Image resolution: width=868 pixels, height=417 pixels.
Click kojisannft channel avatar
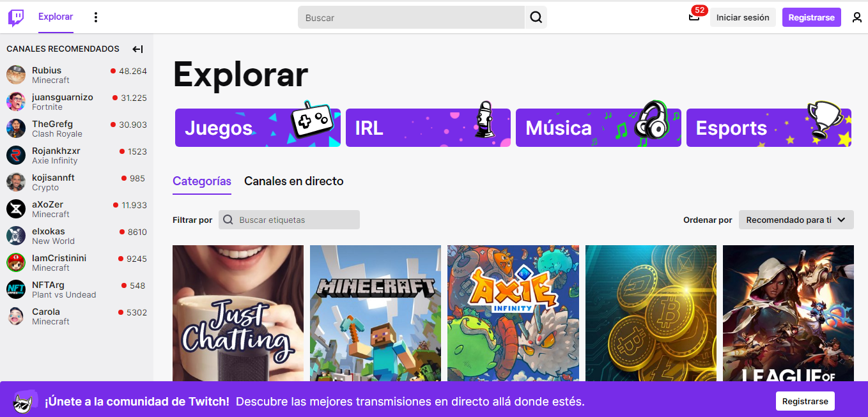pos(16,182)
